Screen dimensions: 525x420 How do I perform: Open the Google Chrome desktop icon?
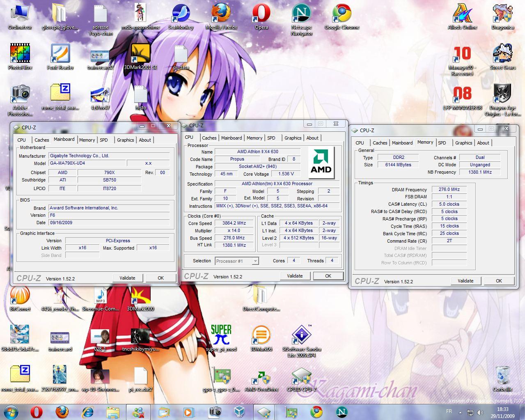tap(342, 17)
